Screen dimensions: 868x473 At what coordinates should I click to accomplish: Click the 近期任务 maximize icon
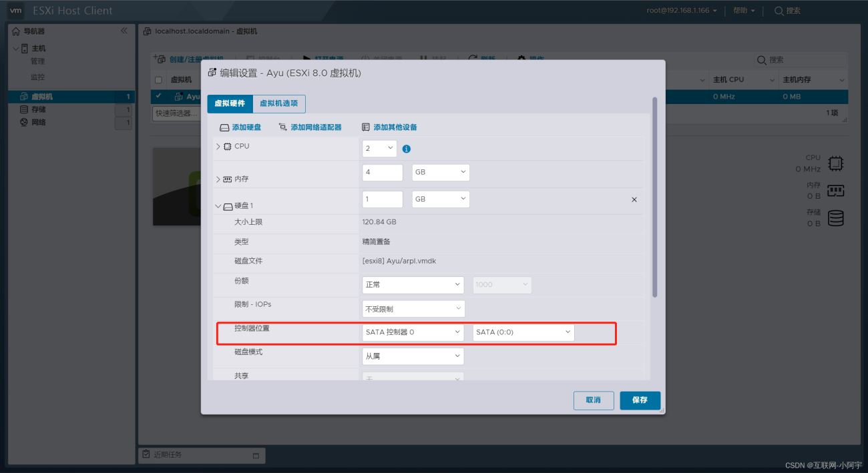[255, 456]
